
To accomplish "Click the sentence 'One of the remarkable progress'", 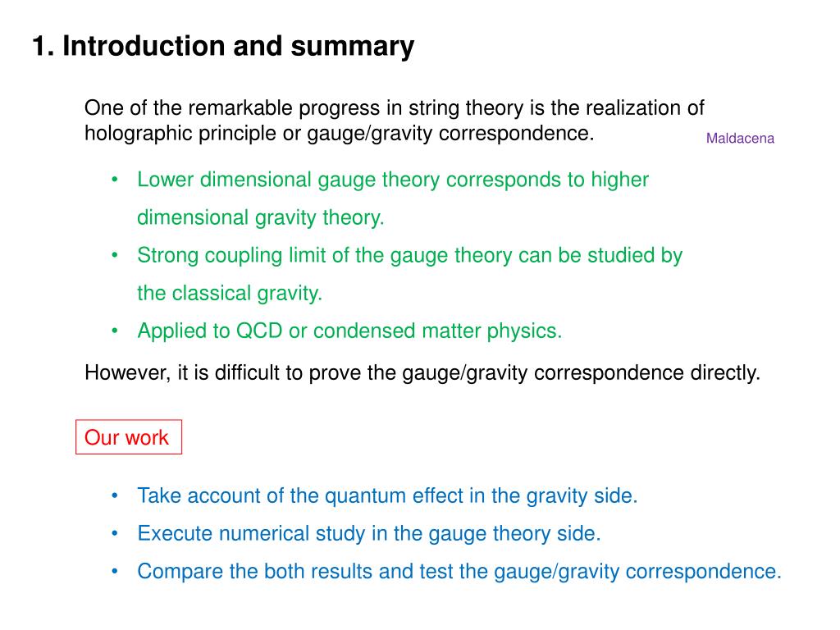I will (395, 108).
